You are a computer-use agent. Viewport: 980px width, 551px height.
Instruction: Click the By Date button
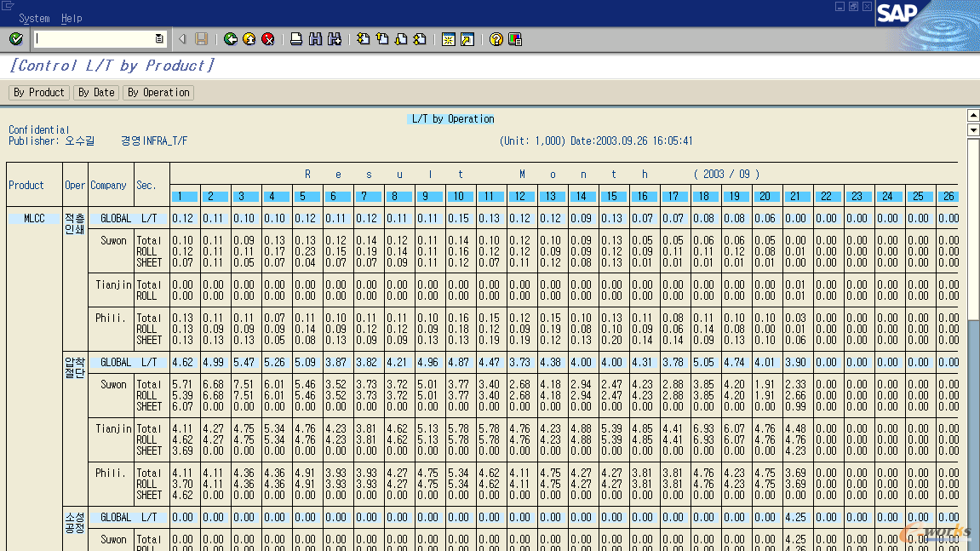point(96,93)
